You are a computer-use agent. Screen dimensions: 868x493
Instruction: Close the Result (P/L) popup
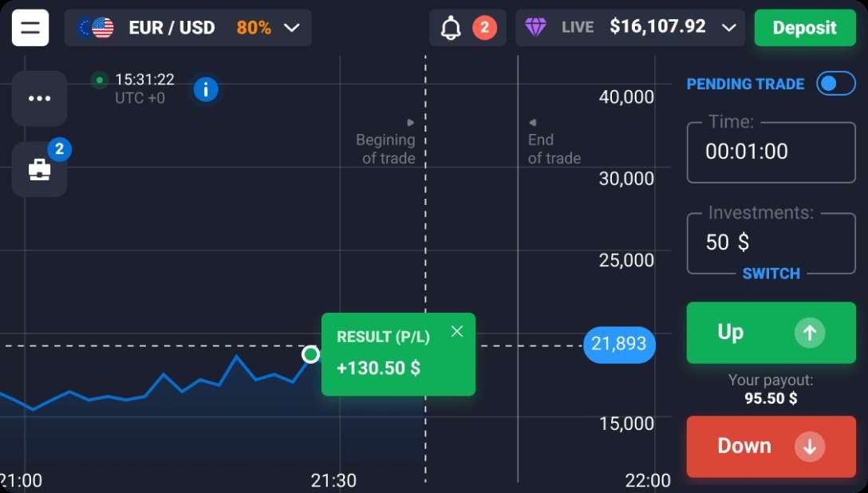pos(457,331)
